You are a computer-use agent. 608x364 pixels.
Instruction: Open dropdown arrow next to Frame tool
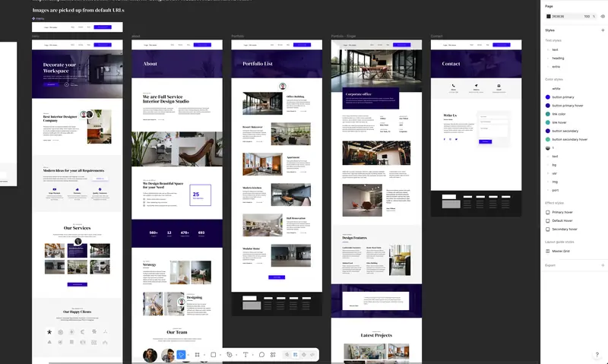click(x=204, y=355)
